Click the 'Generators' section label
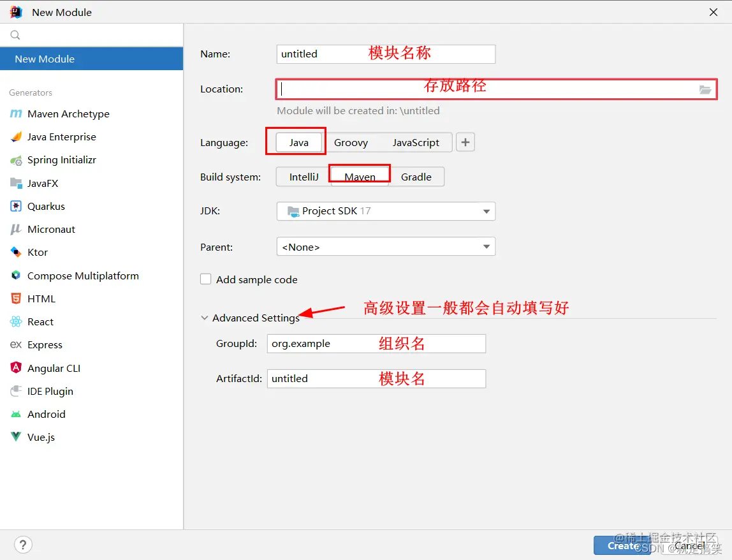Image resolution: width=732 pixels, height=560 pixels. 31,92
